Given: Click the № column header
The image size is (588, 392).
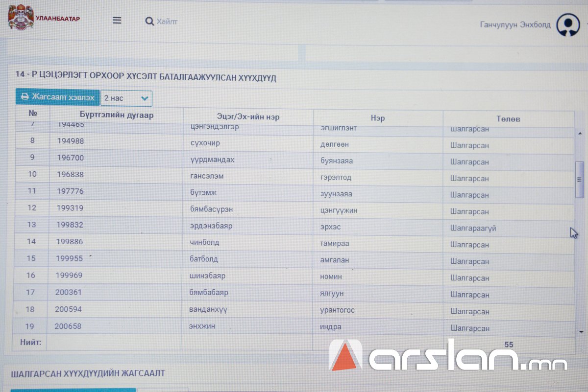Looking at the screenshot, I should click(33, 114).
